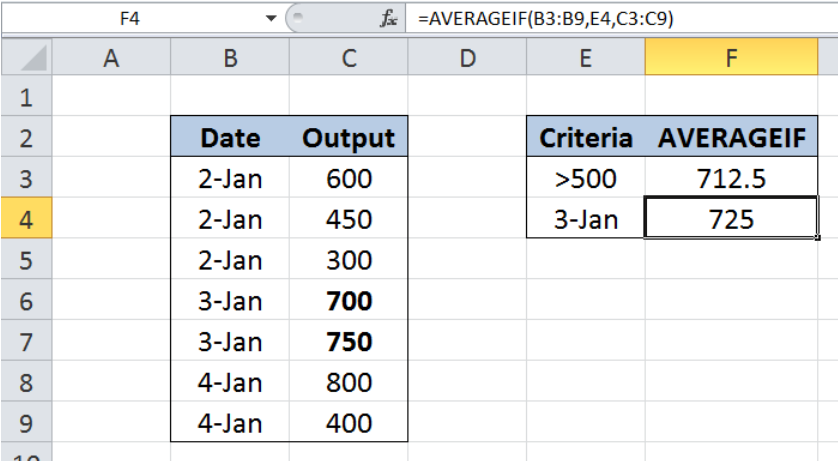This screenshot has width=838, height=461.
Task: Select column B header
Action: point(230,57)
